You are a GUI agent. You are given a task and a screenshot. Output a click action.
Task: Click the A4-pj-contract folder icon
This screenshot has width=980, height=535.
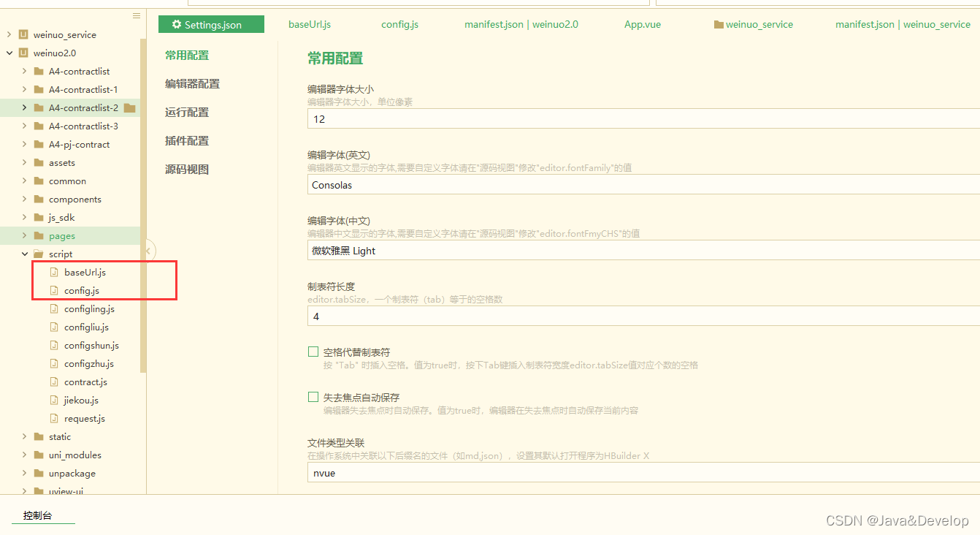(x=39, y=144)
